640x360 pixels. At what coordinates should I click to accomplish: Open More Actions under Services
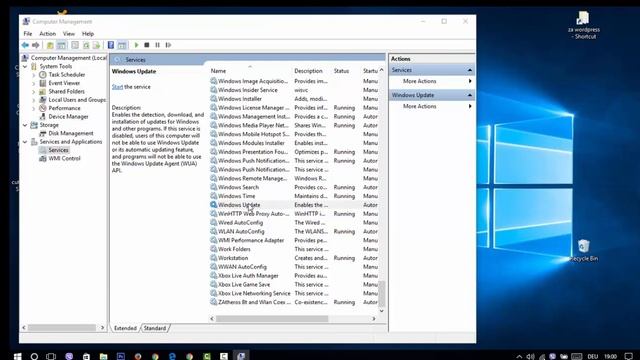click(x=420, y=81)
